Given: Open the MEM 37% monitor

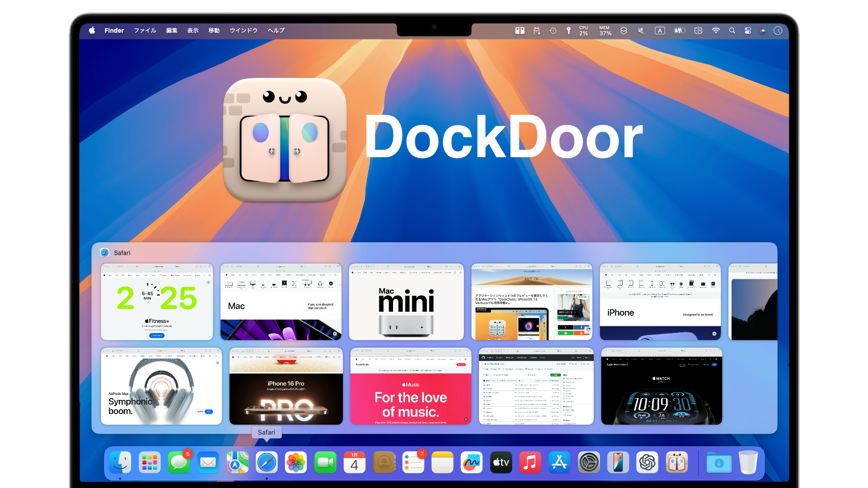Looking at the screenshot, I should [605, 31].
